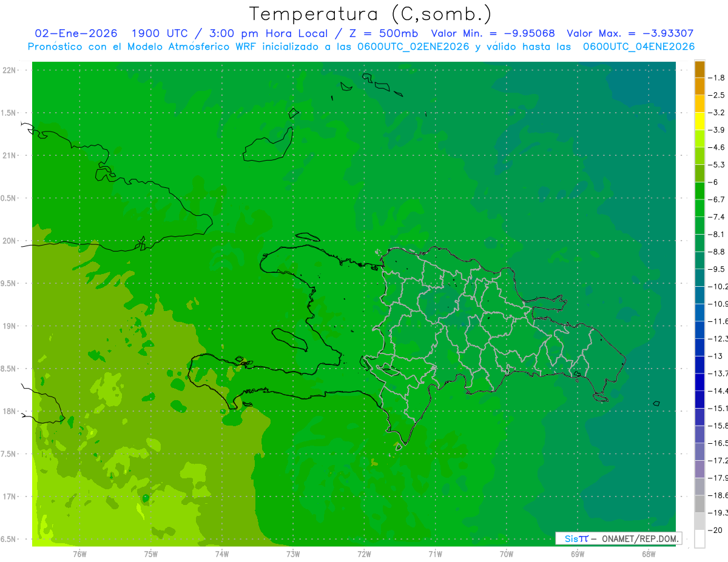Pick the purple swatch between -17.2 and -17.9
728x562 pixels.
coord(699,469)
